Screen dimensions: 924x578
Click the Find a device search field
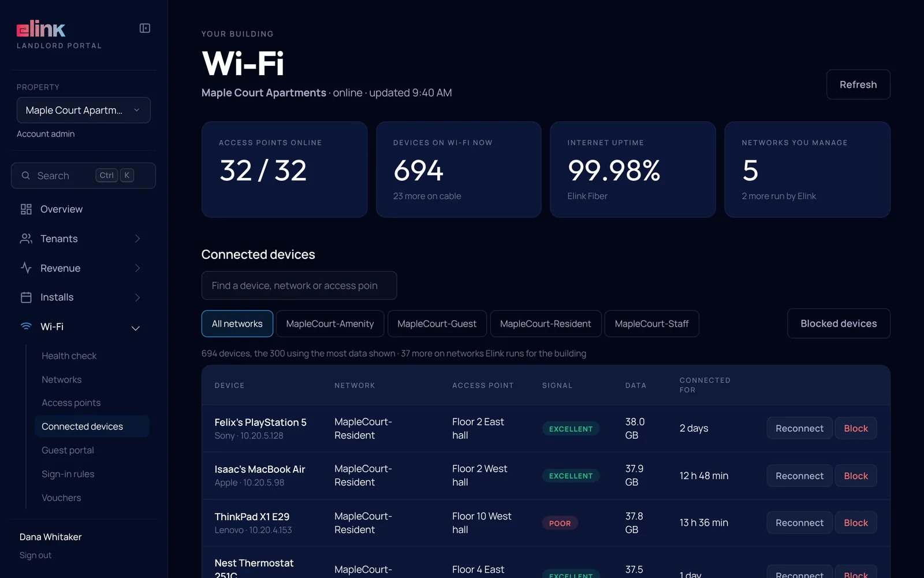point(299,286)
